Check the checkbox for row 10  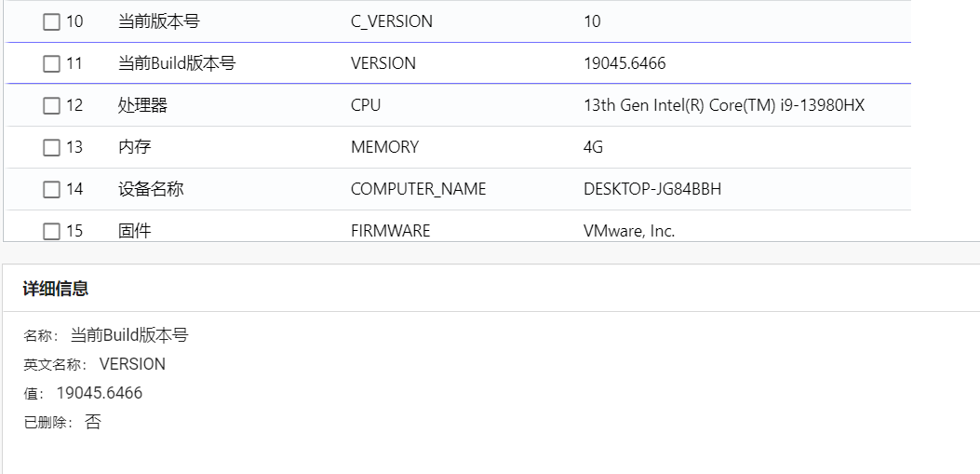(x=51, y=22)
